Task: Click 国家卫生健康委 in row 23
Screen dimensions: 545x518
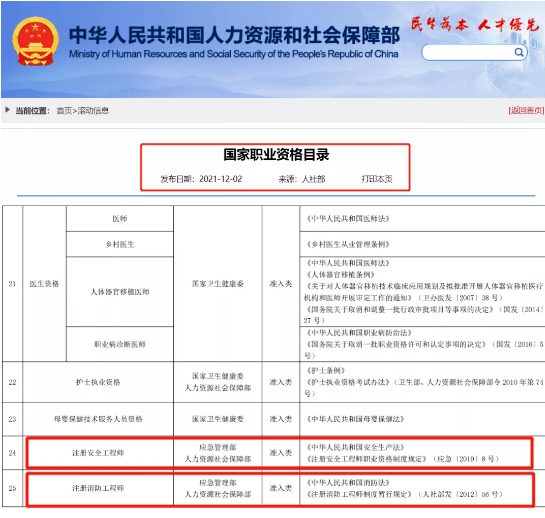Action: click(x=218, y=419)
